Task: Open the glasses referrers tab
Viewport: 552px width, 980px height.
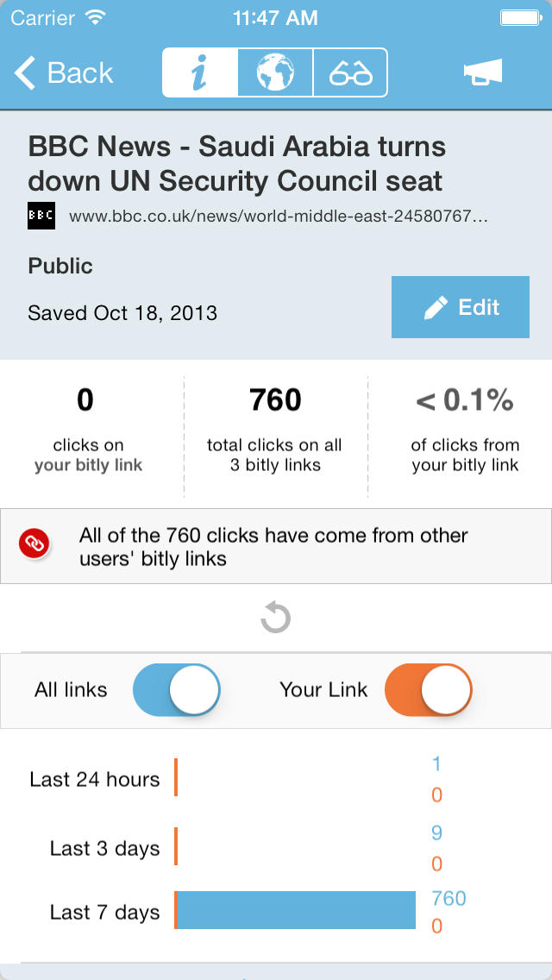Action: 350,72
